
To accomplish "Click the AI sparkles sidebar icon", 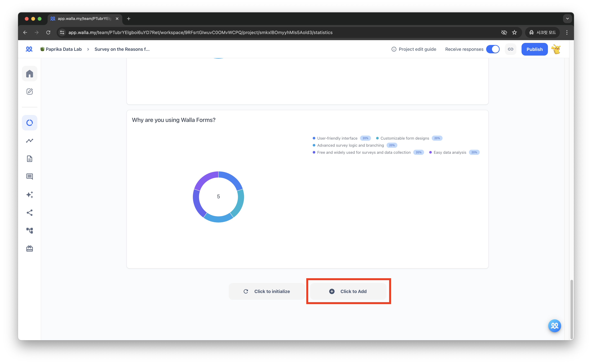I will (29, 195).
